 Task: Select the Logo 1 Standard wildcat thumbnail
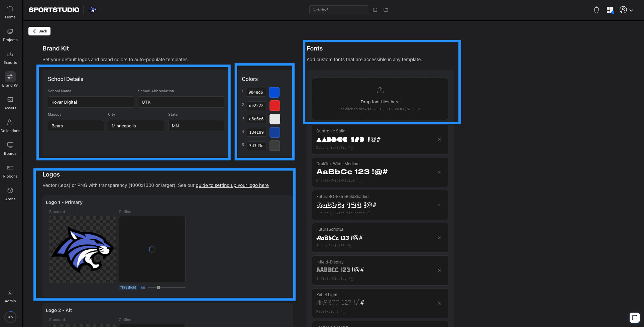(83, 249)
